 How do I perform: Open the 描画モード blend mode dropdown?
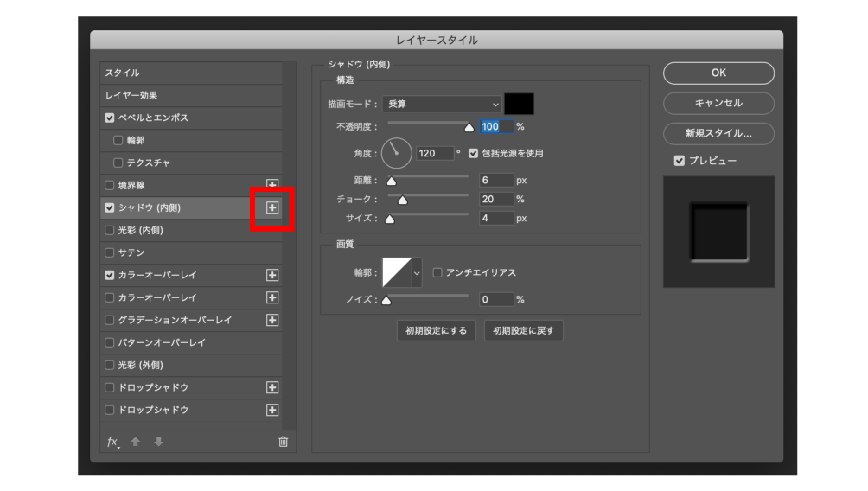442,104
